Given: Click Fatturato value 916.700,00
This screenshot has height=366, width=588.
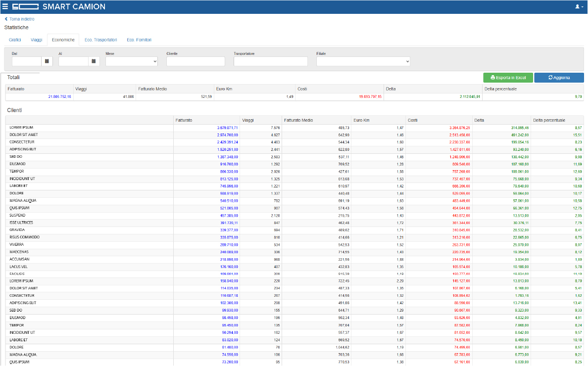Looking at the screenshot, I should coord(229,165).
